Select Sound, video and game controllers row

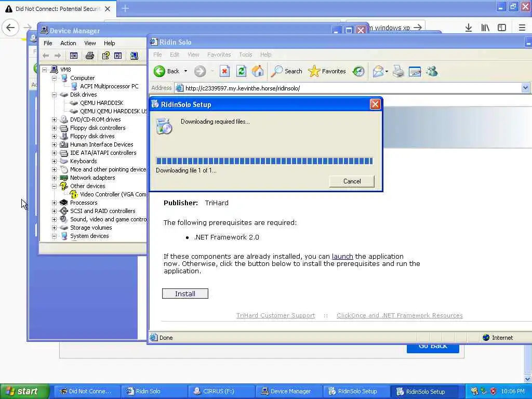[103, 220]
